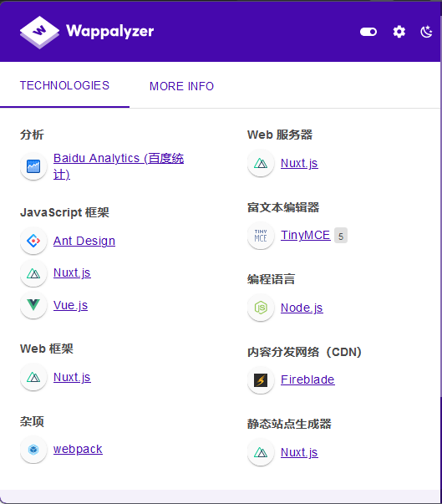Open the Ant Design link
The height and width of the screenshot is (504, 442).
[x=84, y=241]
